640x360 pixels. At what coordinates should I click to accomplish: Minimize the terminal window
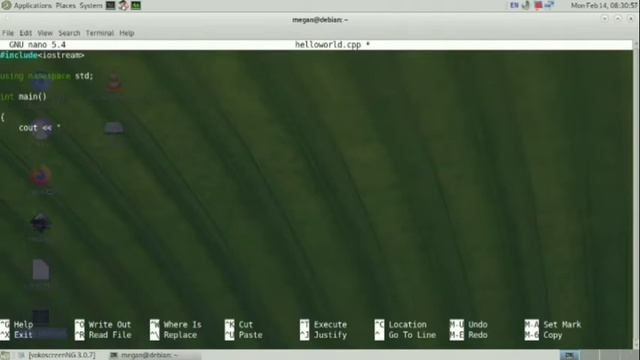pyautogui.click(x=605, y=18)
